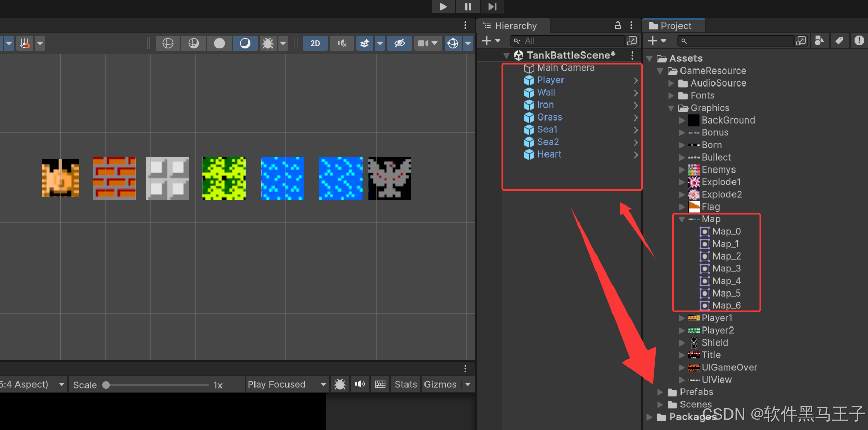
Task: Open grid snapping options dropdown arrow
Action: click(x=40, y=43)
